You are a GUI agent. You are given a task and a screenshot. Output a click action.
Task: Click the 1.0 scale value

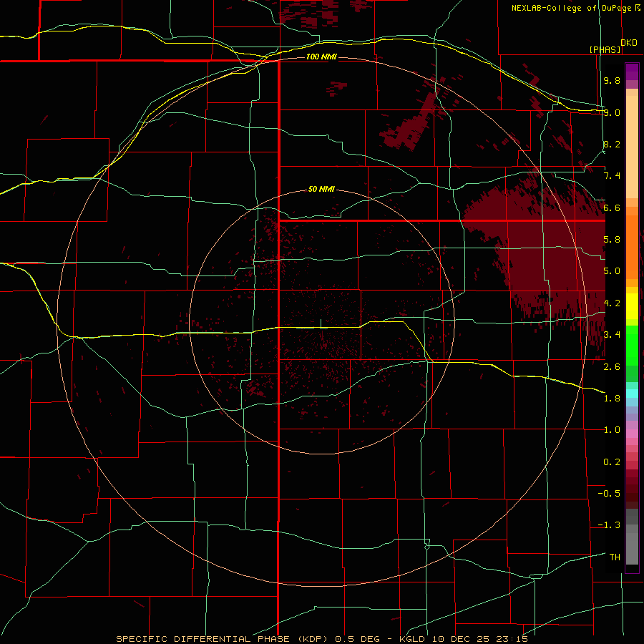612,430
